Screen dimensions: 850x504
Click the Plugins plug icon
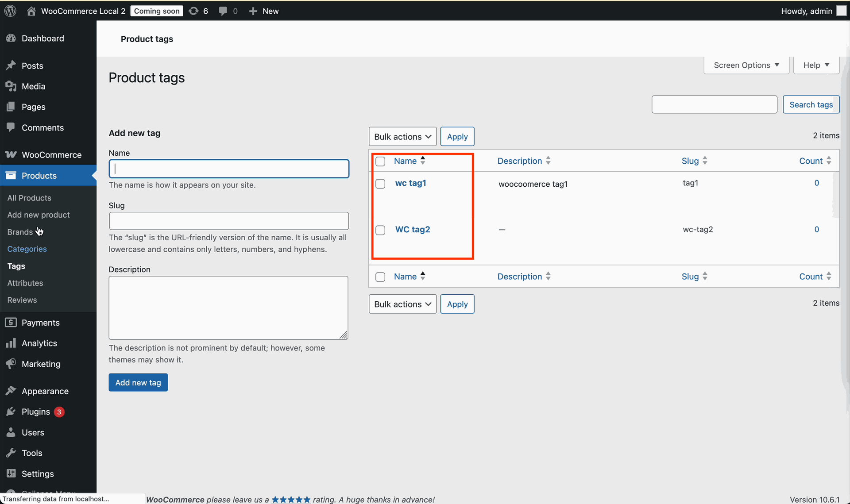tap(11, 412)
